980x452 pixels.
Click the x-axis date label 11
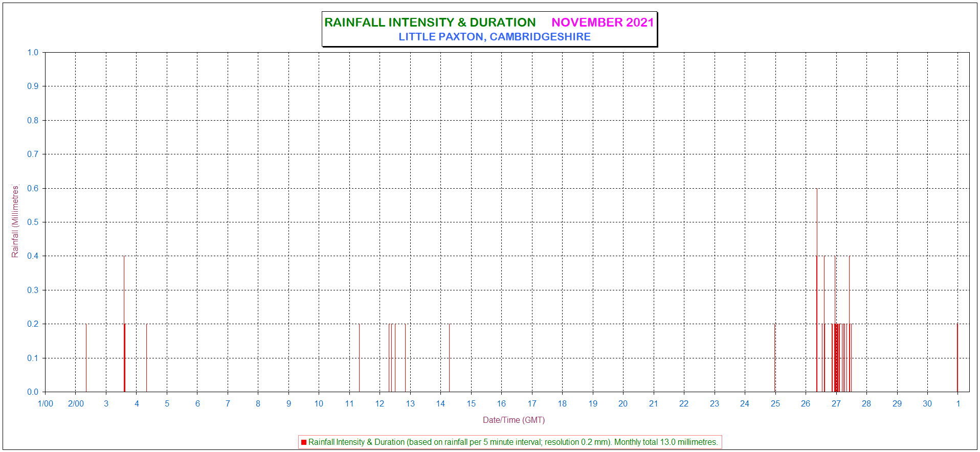[x=349, y=404]
